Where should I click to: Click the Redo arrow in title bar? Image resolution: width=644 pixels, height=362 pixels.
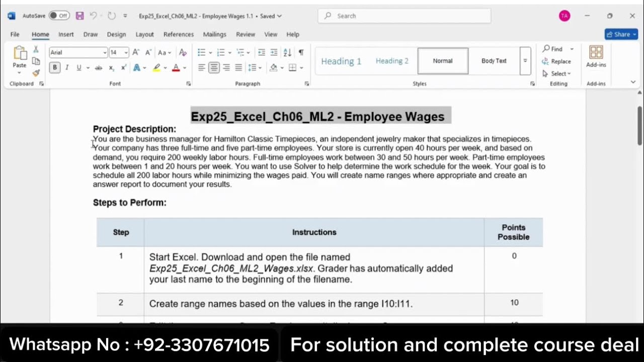(112, 16)
